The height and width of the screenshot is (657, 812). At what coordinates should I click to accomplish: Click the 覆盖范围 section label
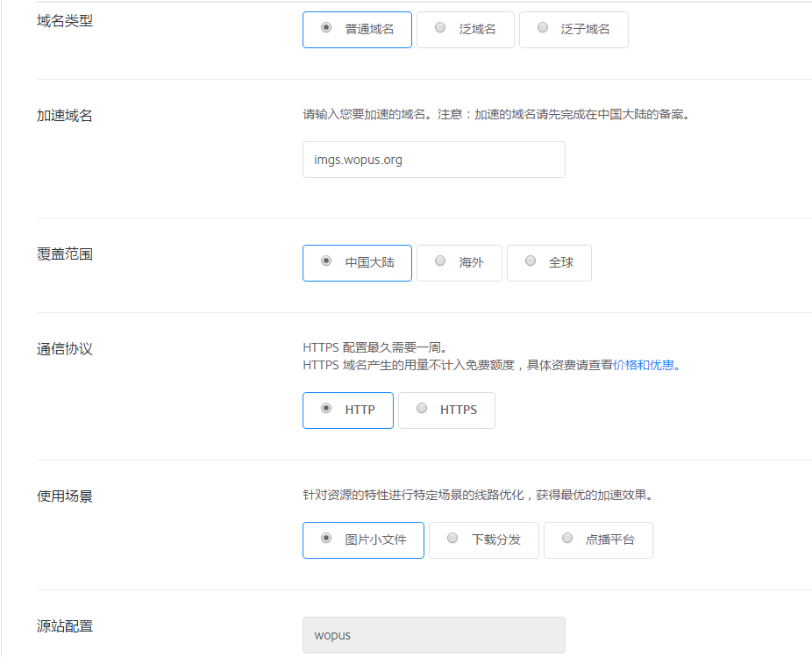[x=65, y=254]
